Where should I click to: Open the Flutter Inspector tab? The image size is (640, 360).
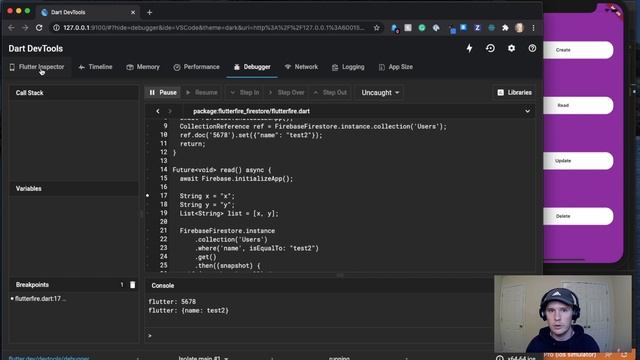coord(37,67)
